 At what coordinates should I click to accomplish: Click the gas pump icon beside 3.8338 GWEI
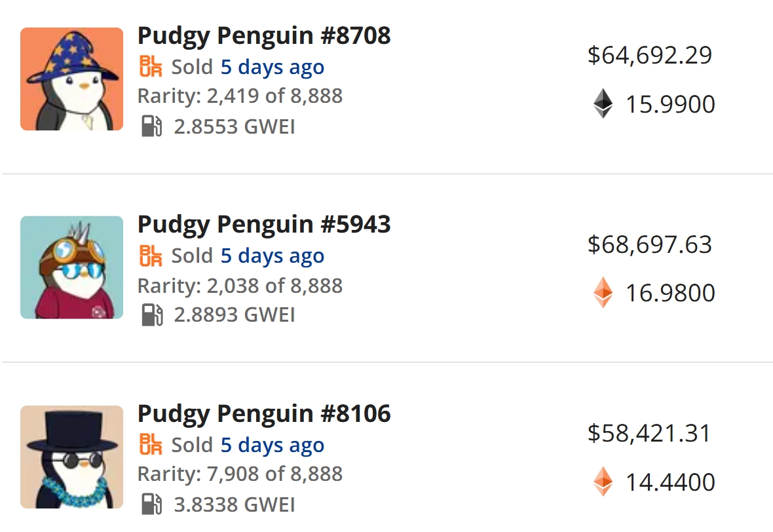coord(151,504)
